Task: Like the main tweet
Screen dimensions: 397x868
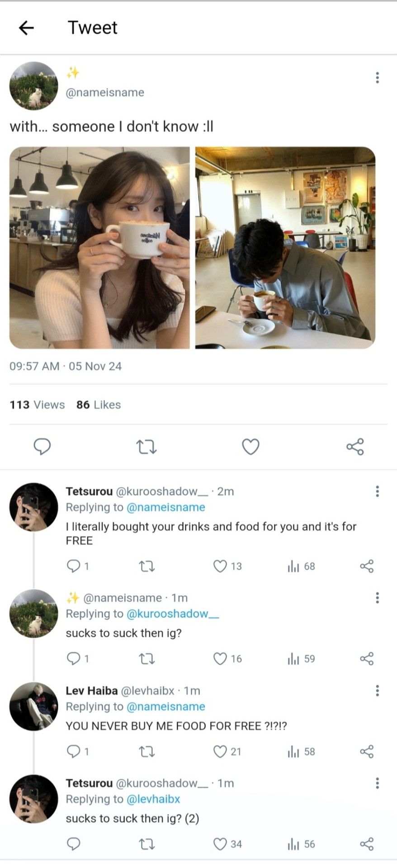Action: coord(250,447)
